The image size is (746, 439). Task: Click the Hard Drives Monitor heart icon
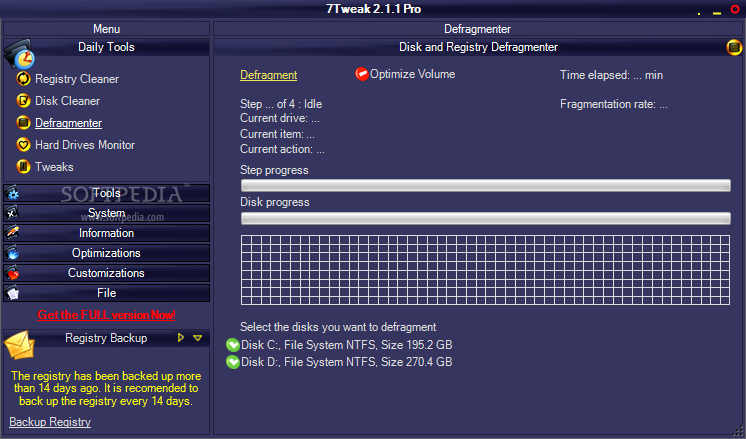(x=23, y=145)
